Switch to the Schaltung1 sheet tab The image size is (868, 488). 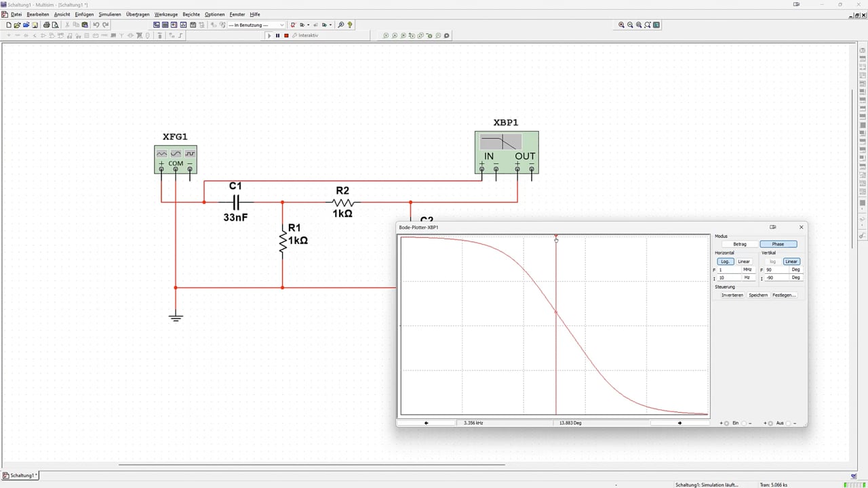[x=20, y=476]
